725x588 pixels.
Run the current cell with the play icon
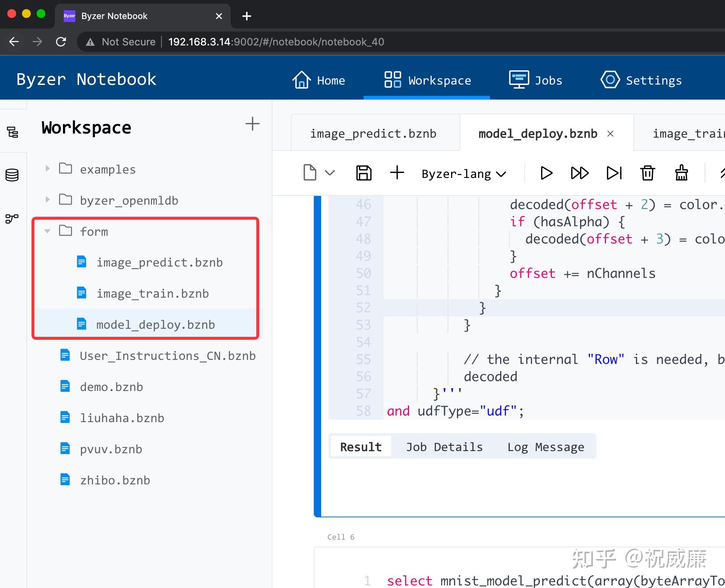546,173
